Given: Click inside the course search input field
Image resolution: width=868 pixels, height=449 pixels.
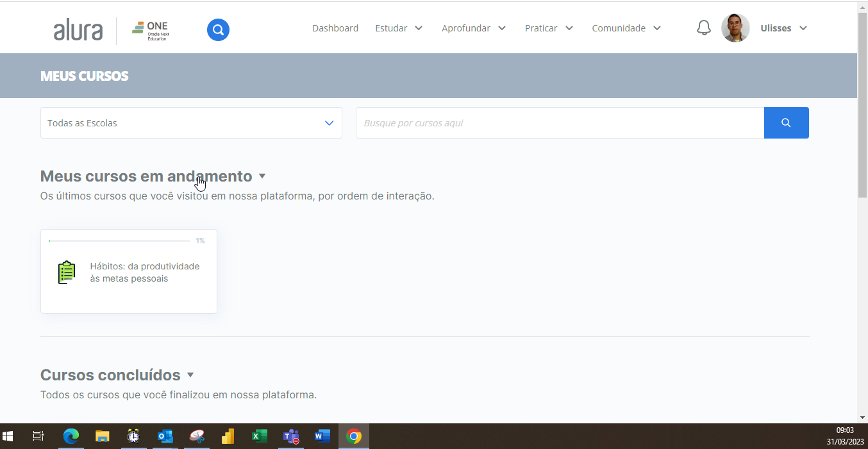Looking at the screenshot, I should pyautogui.click(x=560, y=123).
